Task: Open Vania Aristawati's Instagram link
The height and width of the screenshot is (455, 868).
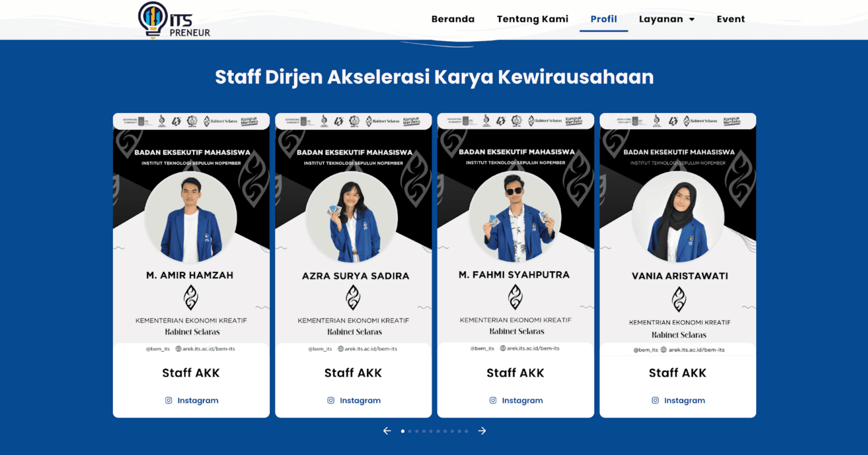Action: pyautogui.click(x=684, y=400)
